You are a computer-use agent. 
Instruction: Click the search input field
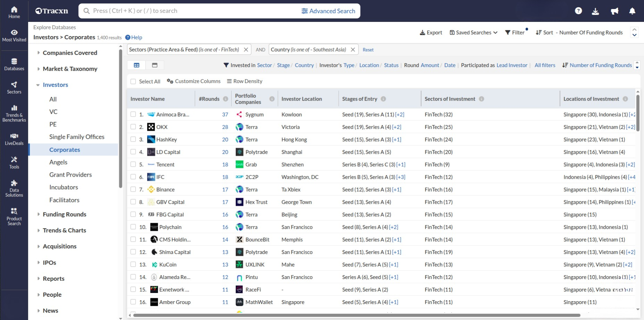point(191,11)
